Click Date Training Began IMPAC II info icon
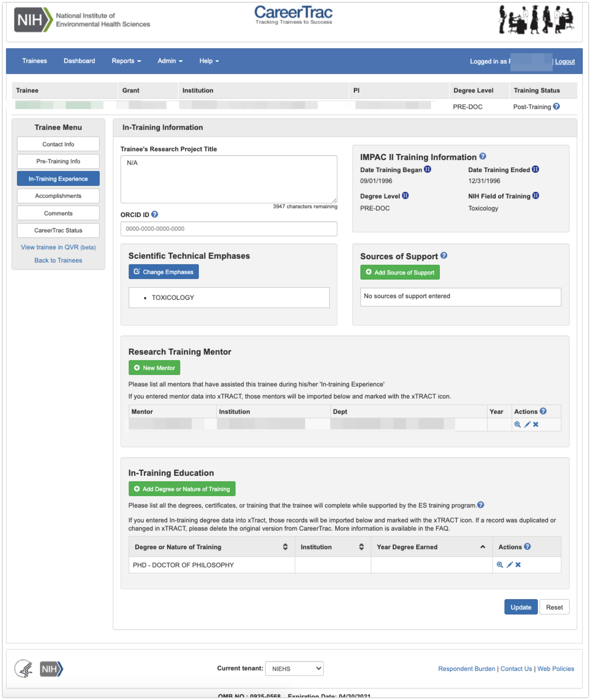This screenshot has width=591, height=700. tap(427, 169)
